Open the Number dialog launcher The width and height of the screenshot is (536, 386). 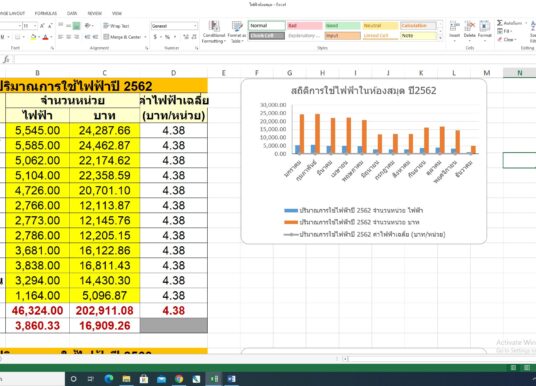197,48
